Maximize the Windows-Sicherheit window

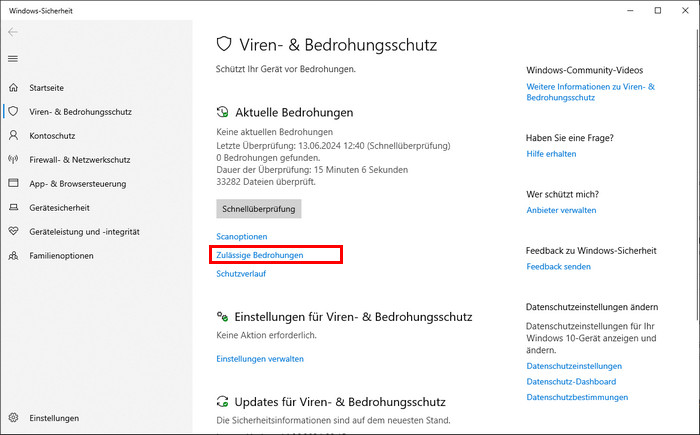[x=658, y=10]
